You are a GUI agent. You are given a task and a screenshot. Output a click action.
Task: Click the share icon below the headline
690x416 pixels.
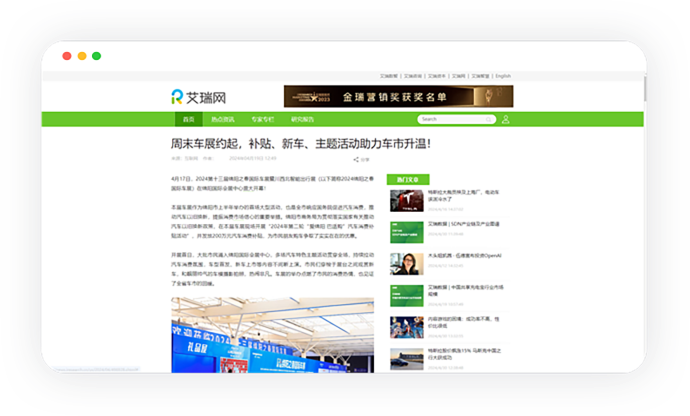[356, 160]
